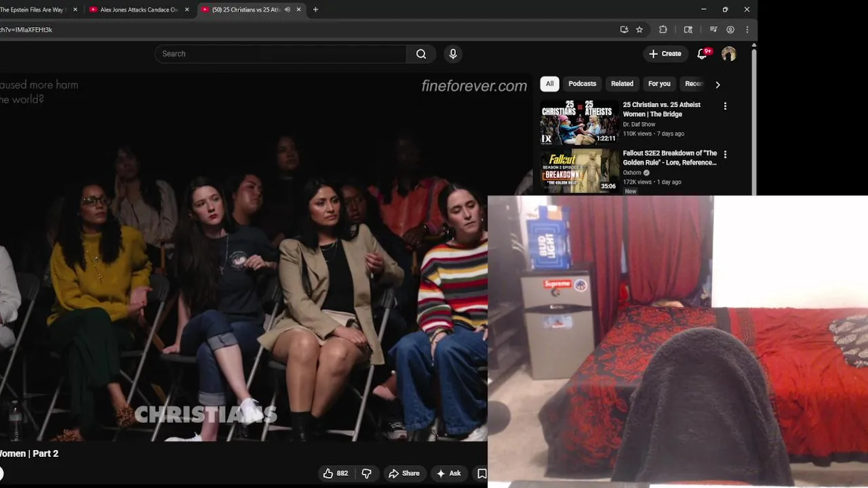The height and width of the screenshot is (488, 868).
Task: Click the fineforever.com text on video
Action: (474, 86)
